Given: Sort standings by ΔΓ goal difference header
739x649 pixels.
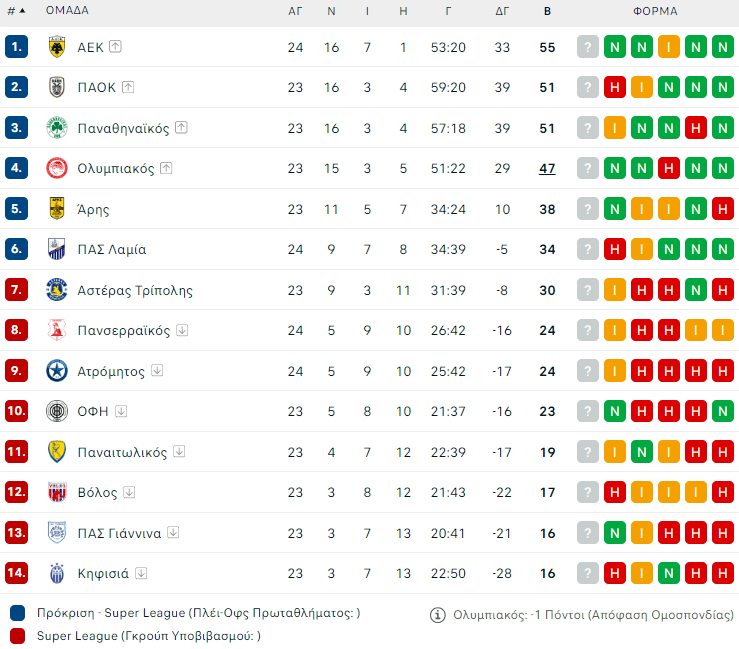Looking at the screenshot, I should click(502, 12).
